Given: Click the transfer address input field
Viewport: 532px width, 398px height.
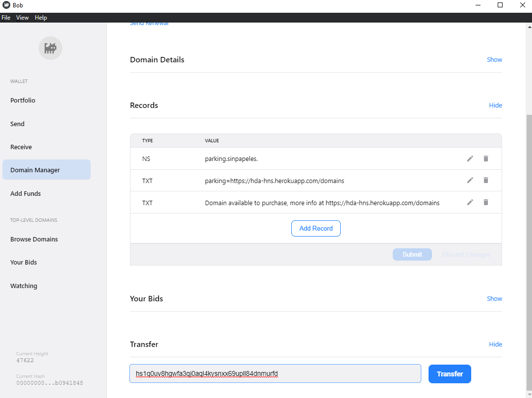Looking at the screenshot, I should point(275,374).
